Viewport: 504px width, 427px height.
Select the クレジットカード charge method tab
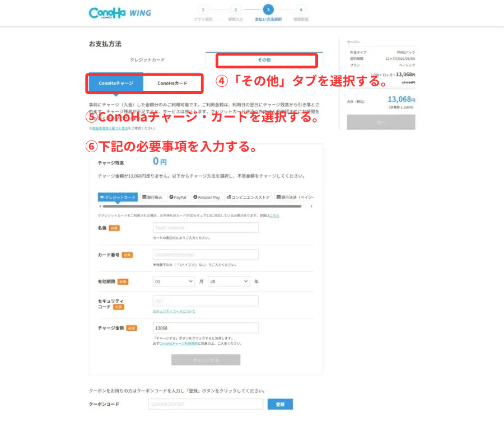[x=118, y=197]
